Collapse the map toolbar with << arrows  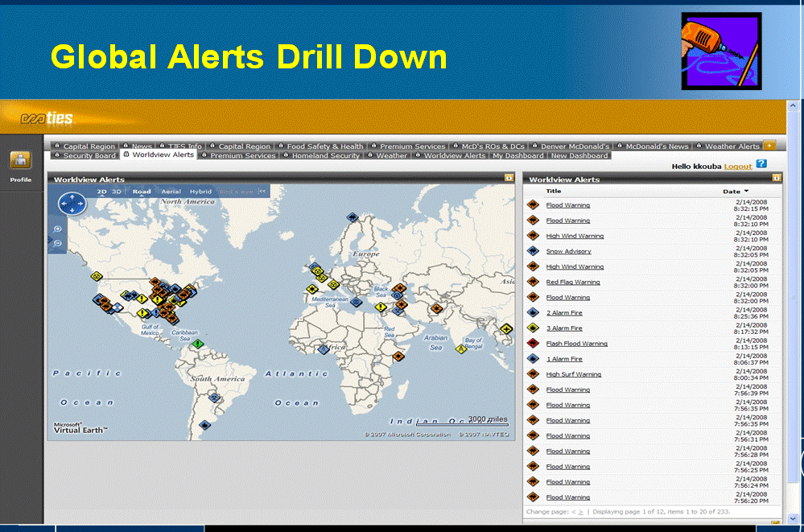[x=262, y=191]
